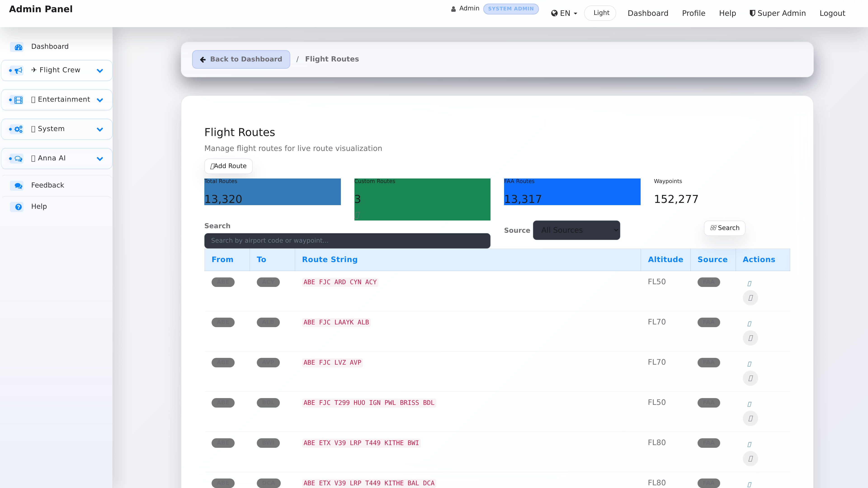Click the blue FAA Routes stat card
The image size is (868, 488).
click(x=572, y=192)
